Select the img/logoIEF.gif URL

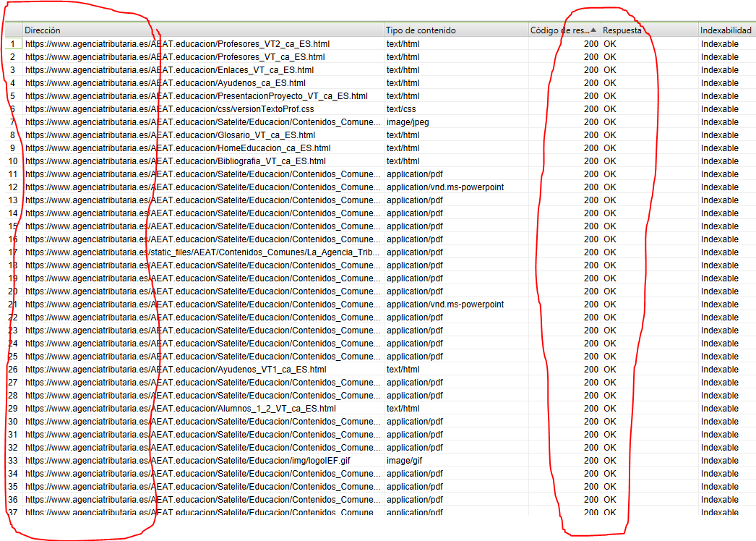(x=187, y=461)
